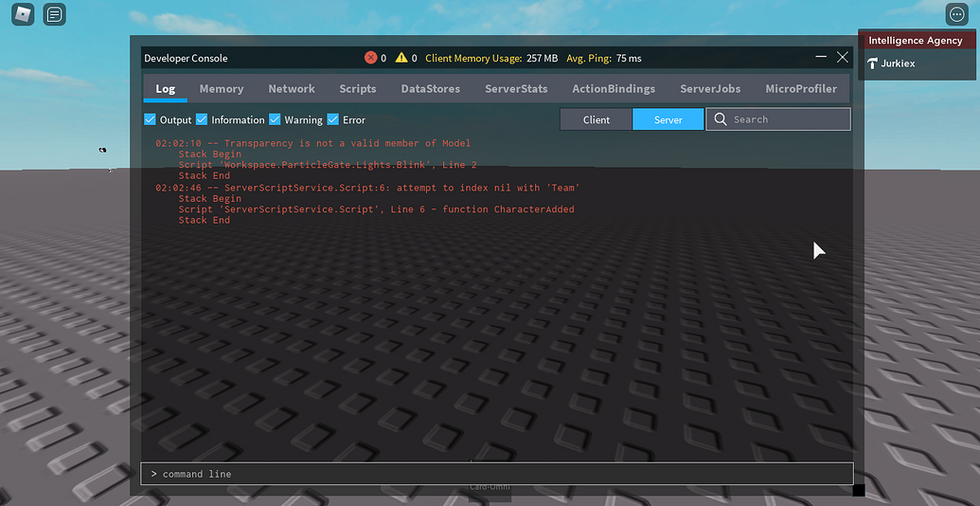Click the red error count icon
The image size is (980, 506).
(x=370, y=58)
